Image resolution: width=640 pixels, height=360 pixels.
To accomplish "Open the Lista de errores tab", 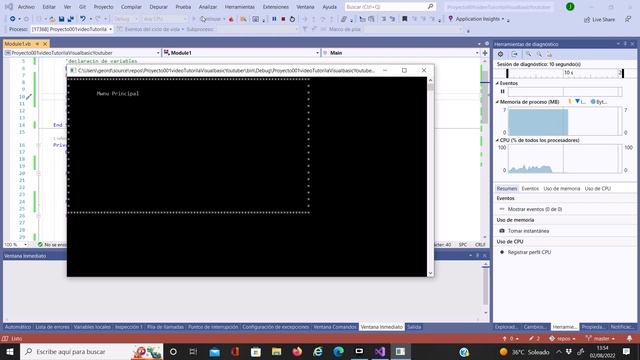I will 52,327.
